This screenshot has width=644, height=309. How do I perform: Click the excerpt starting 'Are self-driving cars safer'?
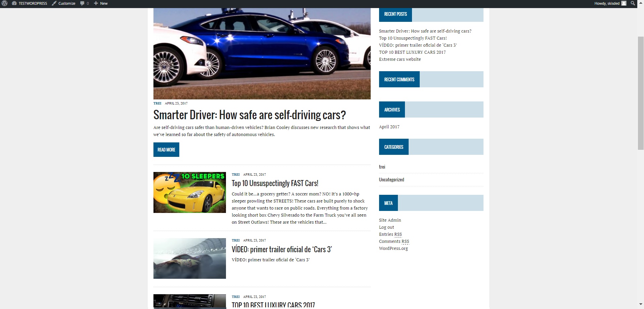pos(262,131)
